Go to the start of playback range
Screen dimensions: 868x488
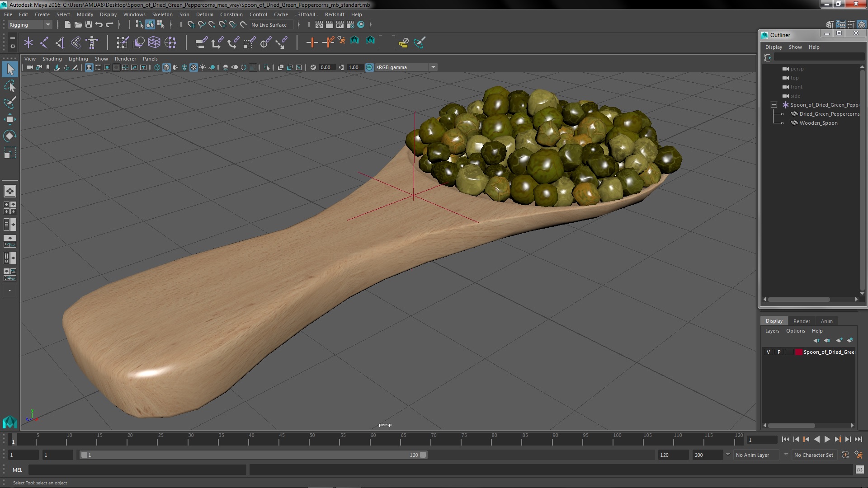(785, 439)
